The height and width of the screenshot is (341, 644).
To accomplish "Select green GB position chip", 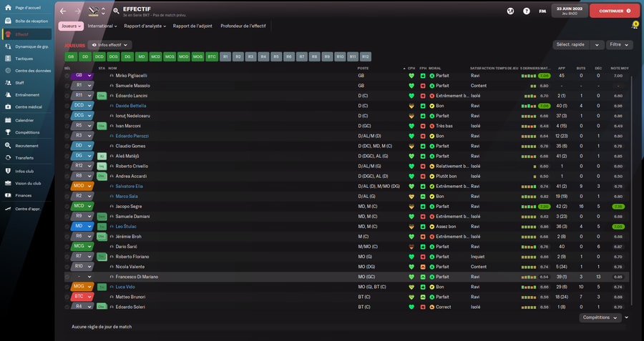I will pos(71,57).
